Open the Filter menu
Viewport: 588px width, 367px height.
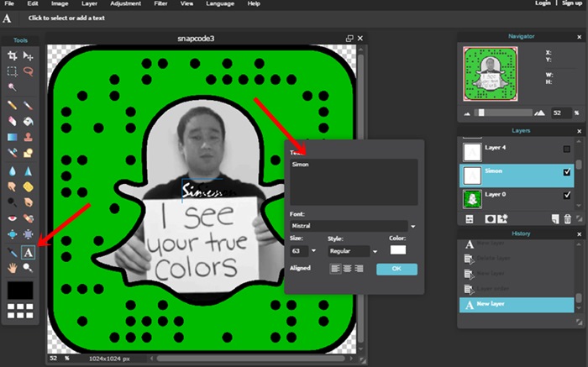(160, 3)
